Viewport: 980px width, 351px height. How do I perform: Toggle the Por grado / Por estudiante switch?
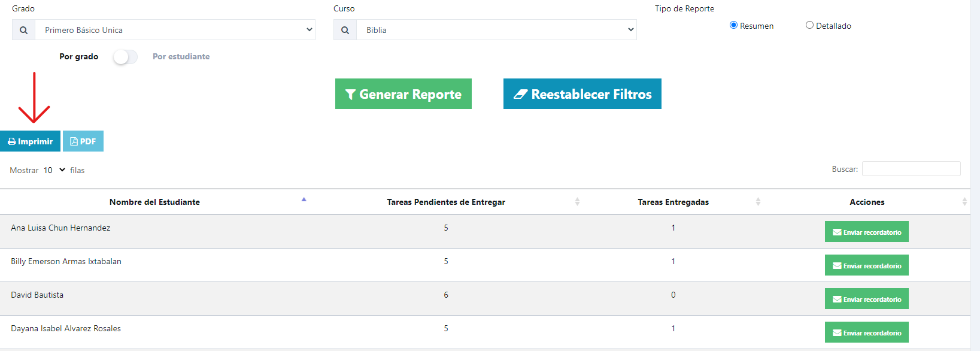click(x=125, y=57)
